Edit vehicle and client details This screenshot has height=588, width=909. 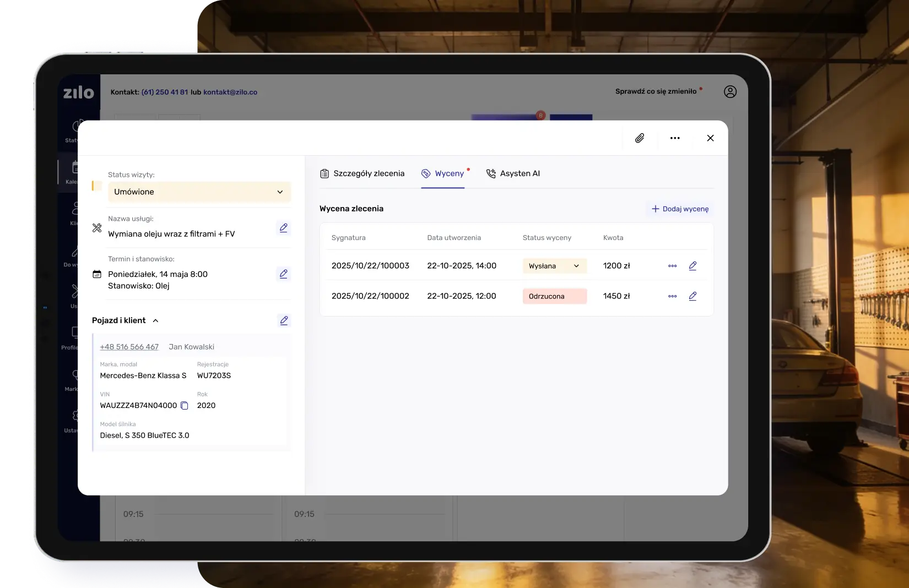pyautogui.click(x=284, y=320)
